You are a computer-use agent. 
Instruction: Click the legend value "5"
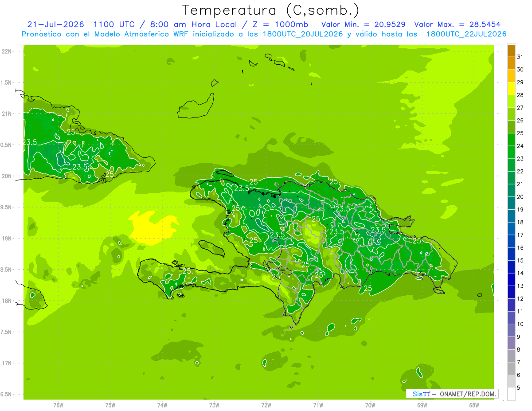coord(519,388)
